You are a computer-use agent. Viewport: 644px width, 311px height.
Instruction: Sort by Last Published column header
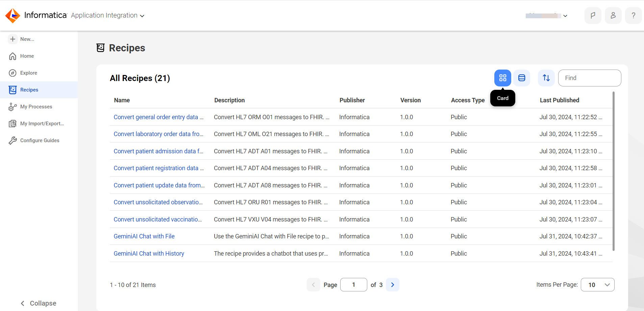[560, 100]
